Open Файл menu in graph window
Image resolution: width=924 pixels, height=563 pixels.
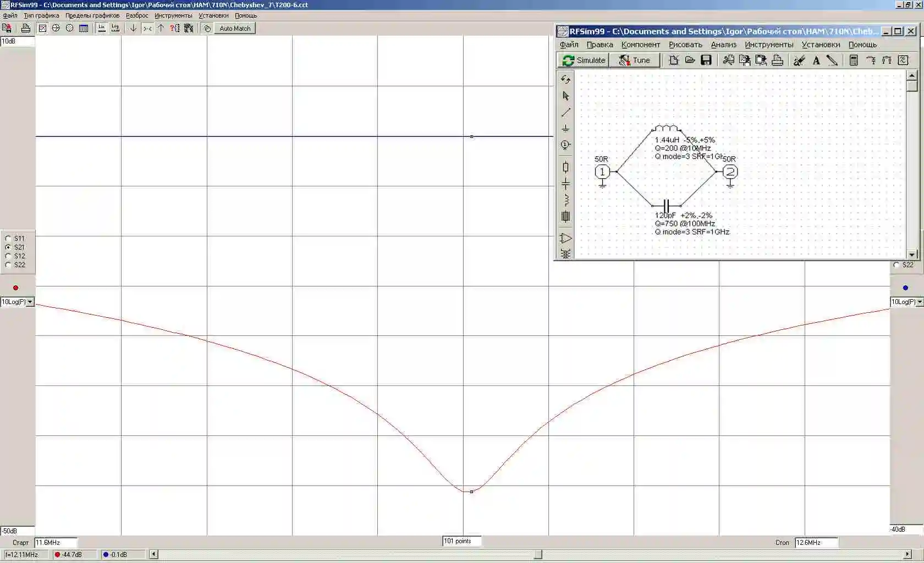(10, 15)
